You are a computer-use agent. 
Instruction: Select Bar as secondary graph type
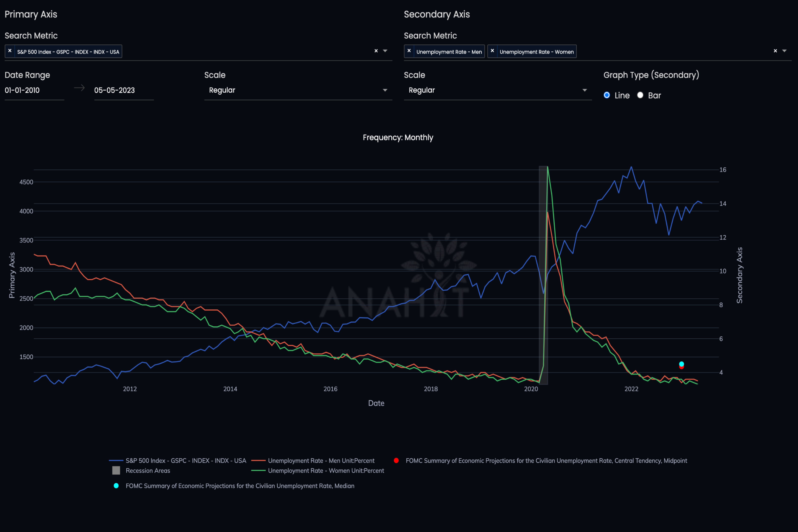(x=640, y=95)
